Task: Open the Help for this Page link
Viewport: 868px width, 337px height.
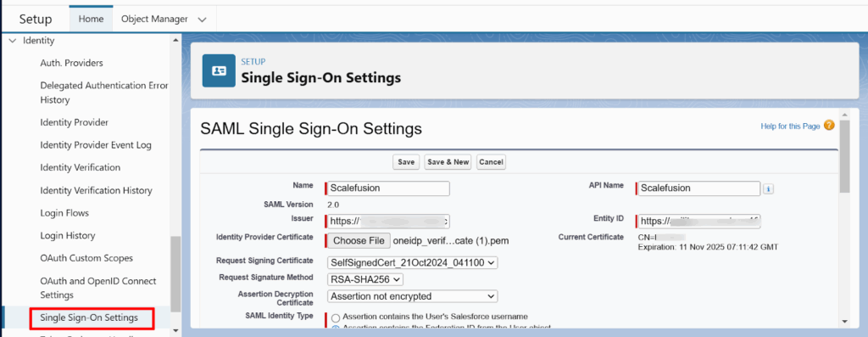Action: [790, 126]
